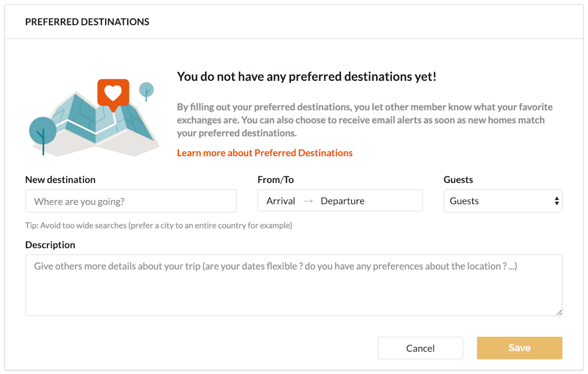This screenshot has height=374, width=588.
Task: Select the Departure date field
Action: point(342,201)
